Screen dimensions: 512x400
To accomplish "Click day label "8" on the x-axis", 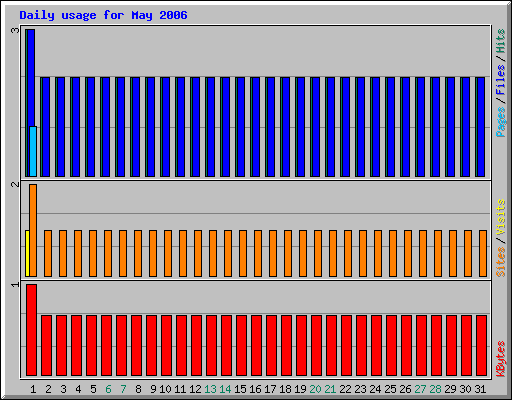I will (x=138, y=389).
